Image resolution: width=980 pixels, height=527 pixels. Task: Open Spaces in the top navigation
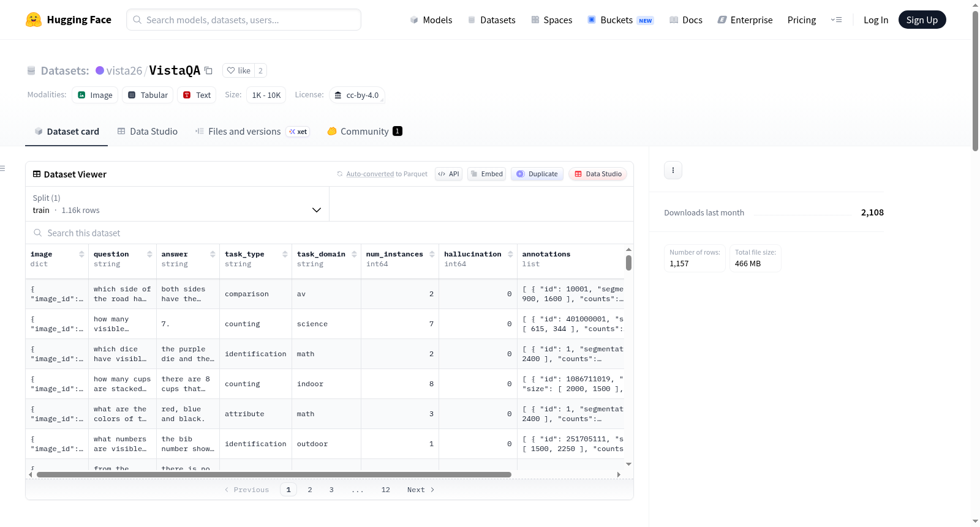click(551, 20)
